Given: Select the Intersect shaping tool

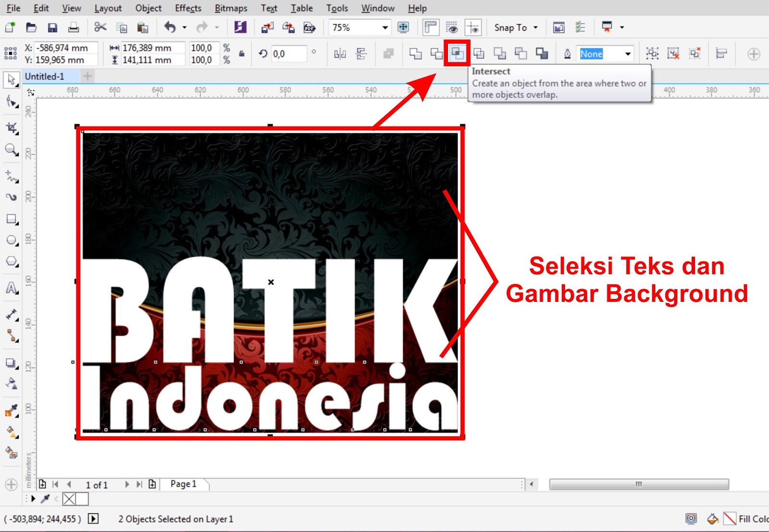Looking at the screenshot, I should point(455,54).
